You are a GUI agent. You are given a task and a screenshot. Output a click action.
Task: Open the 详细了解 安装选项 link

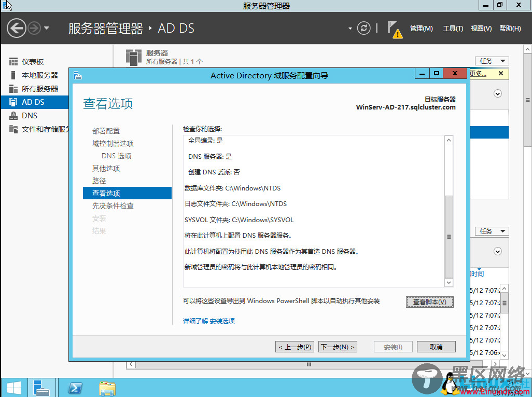pos(208,321)
